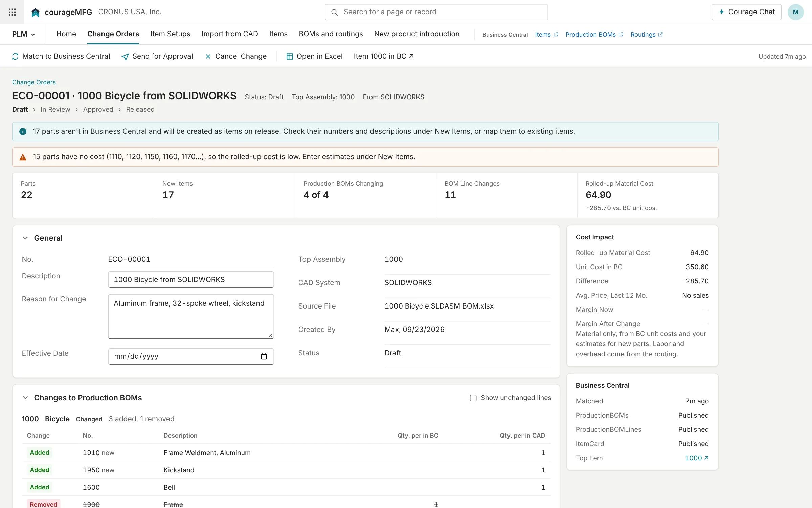Open the Item 1000 in BC link
Viewport: 812px width, 508px height.
point(384,56)
